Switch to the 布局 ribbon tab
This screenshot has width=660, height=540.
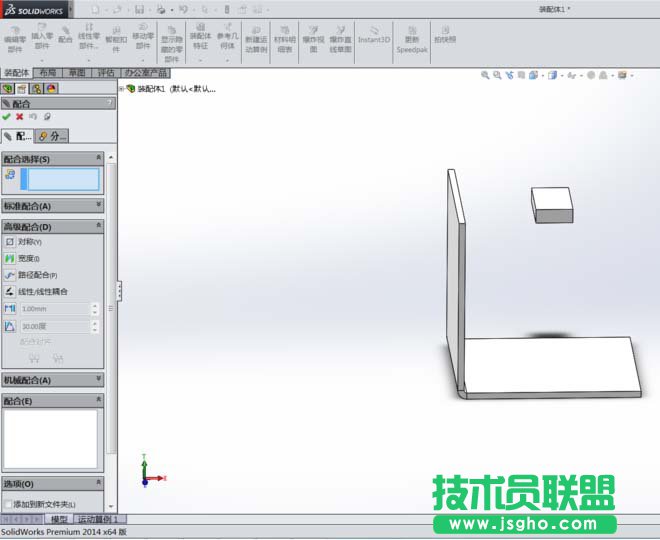click(x=48, y=73)
